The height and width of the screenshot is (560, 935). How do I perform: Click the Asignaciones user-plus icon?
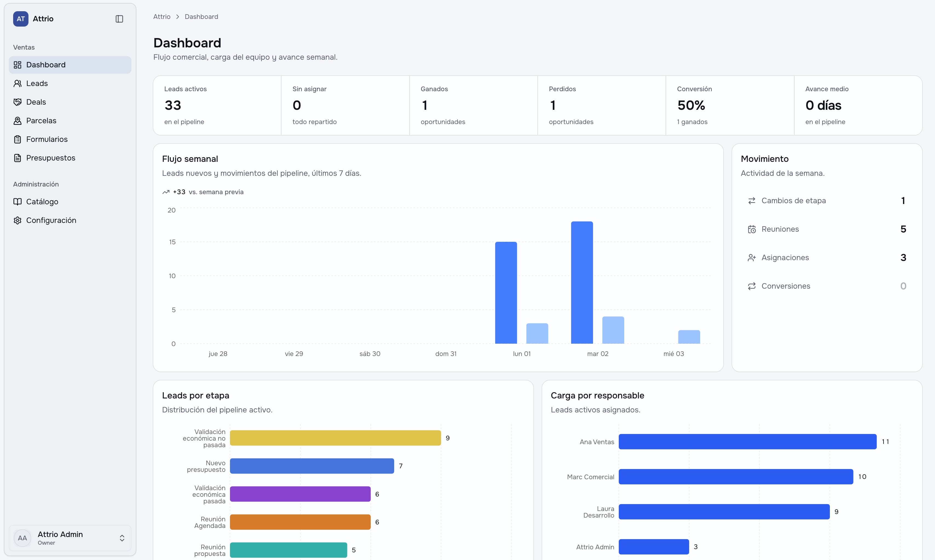pyautogui.click(x=752, y=258)
